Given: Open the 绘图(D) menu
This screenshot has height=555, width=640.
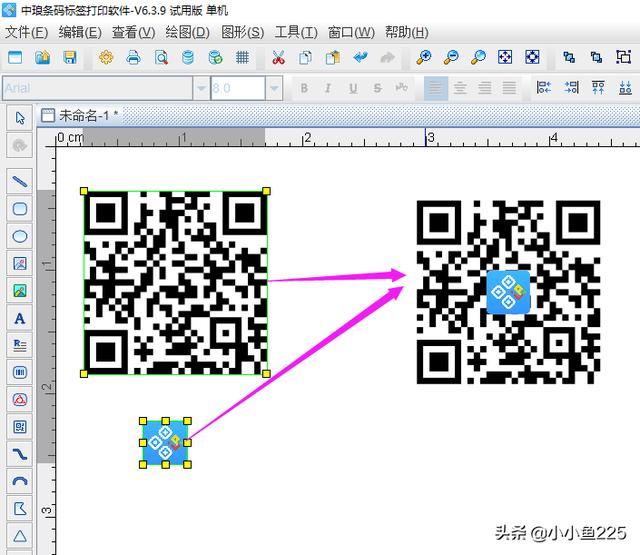Looking at the screenshot, I should (187, 32).
